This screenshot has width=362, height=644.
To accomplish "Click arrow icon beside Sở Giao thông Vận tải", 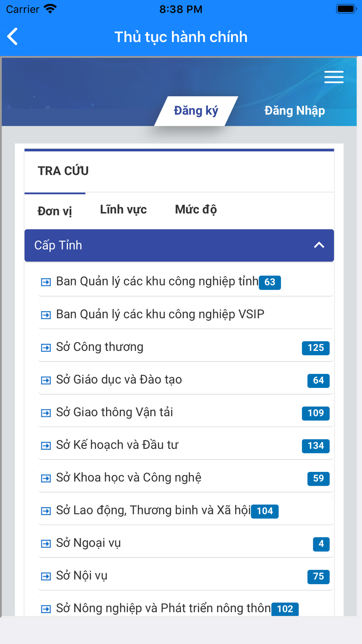I will tap(46, 413).
